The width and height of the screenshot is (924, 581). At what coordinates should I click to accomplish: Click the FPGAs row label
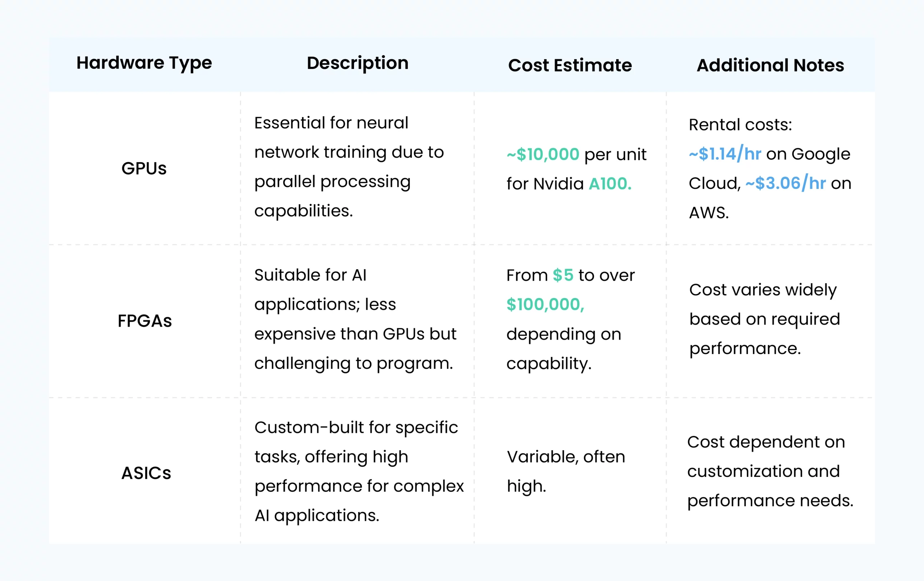pyautogui.click(x=145, y=320)
